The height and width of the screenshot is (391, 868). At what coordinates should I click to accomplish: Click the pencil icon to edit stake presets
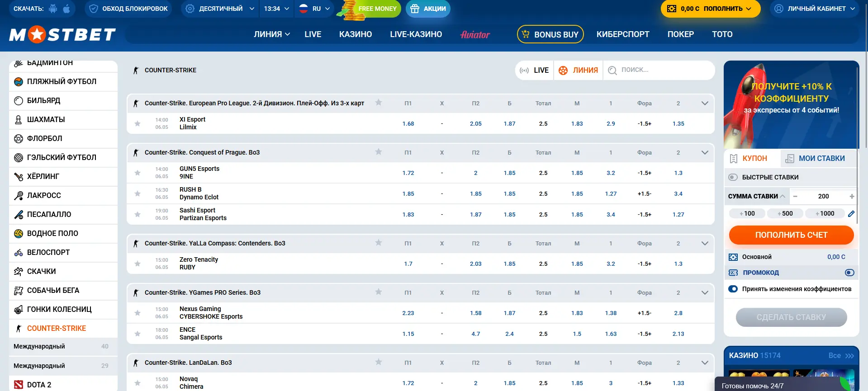[851, 214]
